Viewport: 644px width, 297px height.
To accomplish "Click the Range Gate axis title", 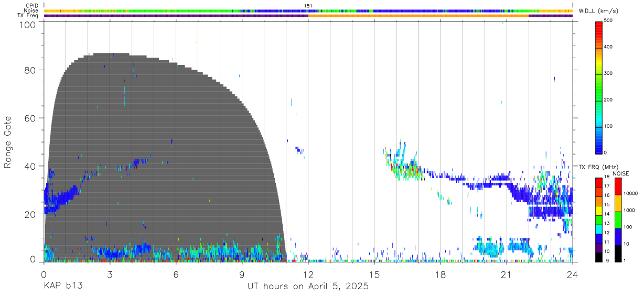I will point(8,141).
